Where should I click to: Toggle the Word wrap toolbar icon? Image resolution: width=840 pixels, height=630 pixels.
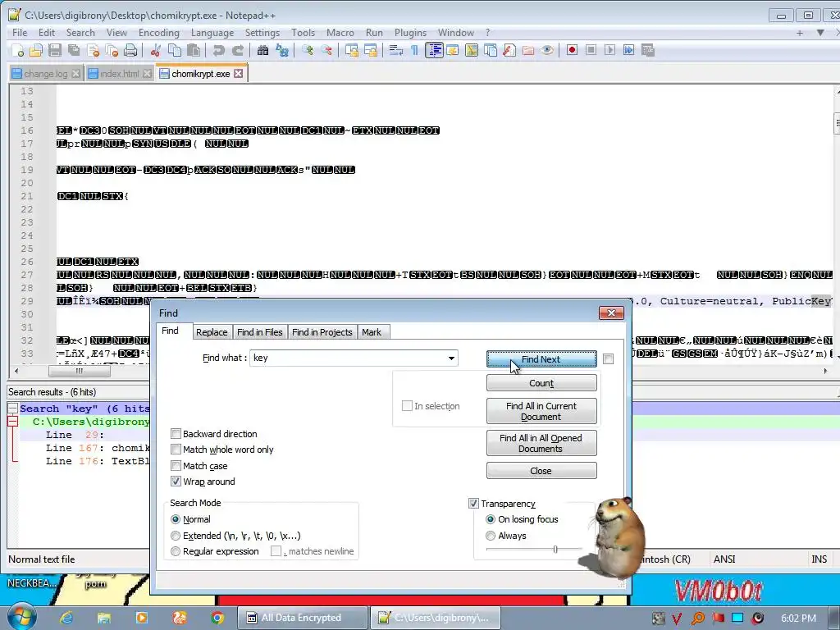pos(396,50)
